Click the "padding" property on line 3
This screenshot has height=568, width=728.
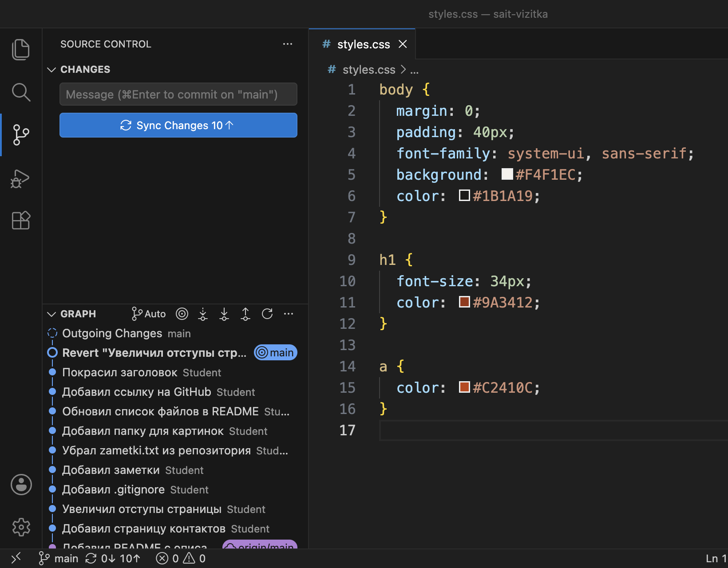coord(426,132)
